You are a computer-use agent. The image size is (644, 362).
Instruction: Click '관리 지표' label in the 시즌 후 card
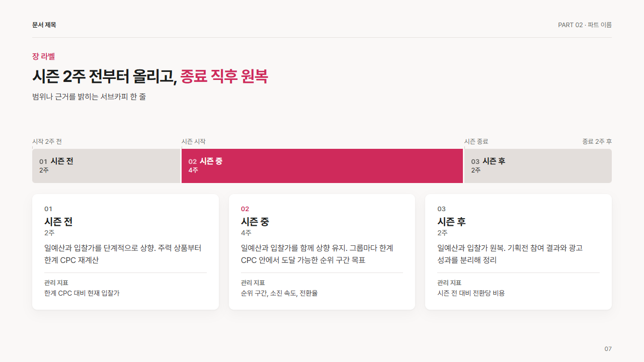pyautogui.click(x=450, y=283)
